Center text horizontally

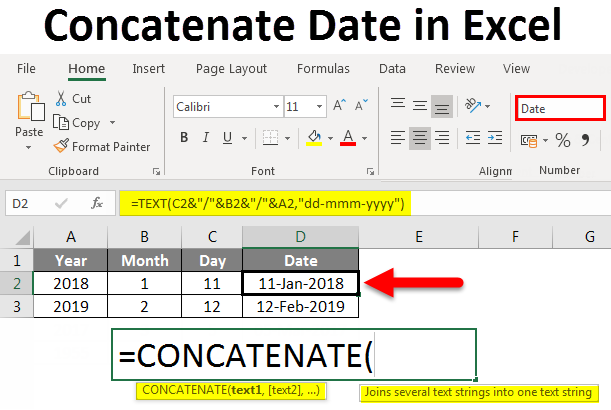click(420, 138)
